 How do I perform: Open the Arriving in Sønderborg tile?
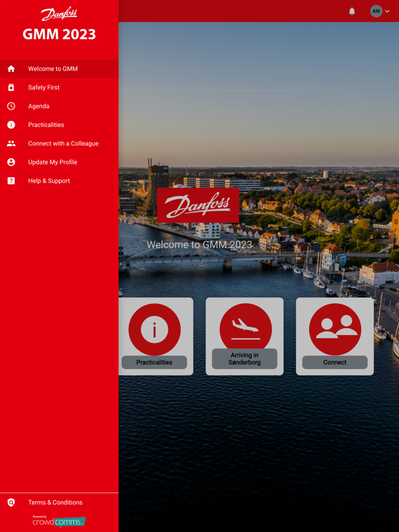pos(245,337)
